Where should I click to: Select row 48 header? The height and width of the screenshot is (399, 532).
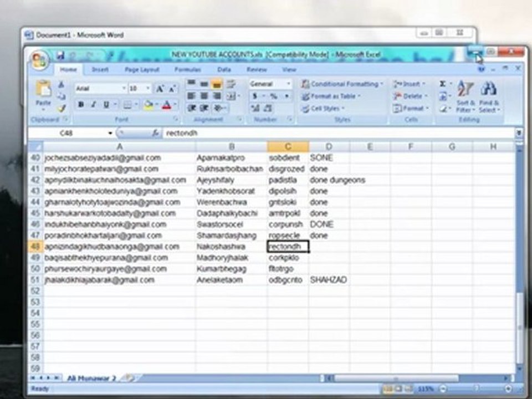click(35, 246)
